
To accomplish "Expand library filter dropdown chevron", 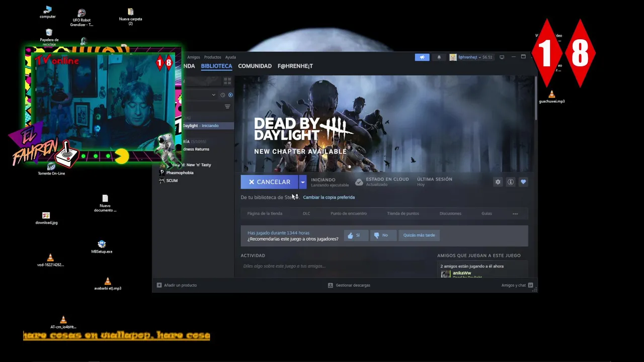I will (213, 95).
